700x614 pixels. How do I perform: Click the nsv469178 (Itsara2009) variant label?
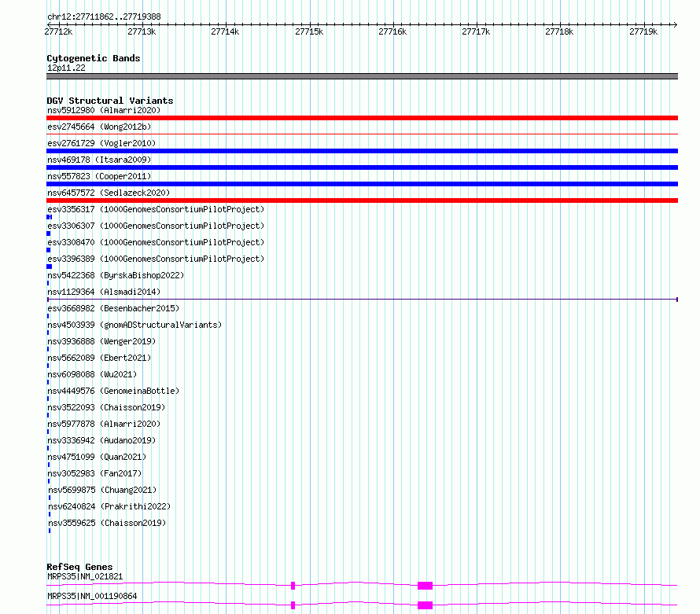tap(99, 160)
